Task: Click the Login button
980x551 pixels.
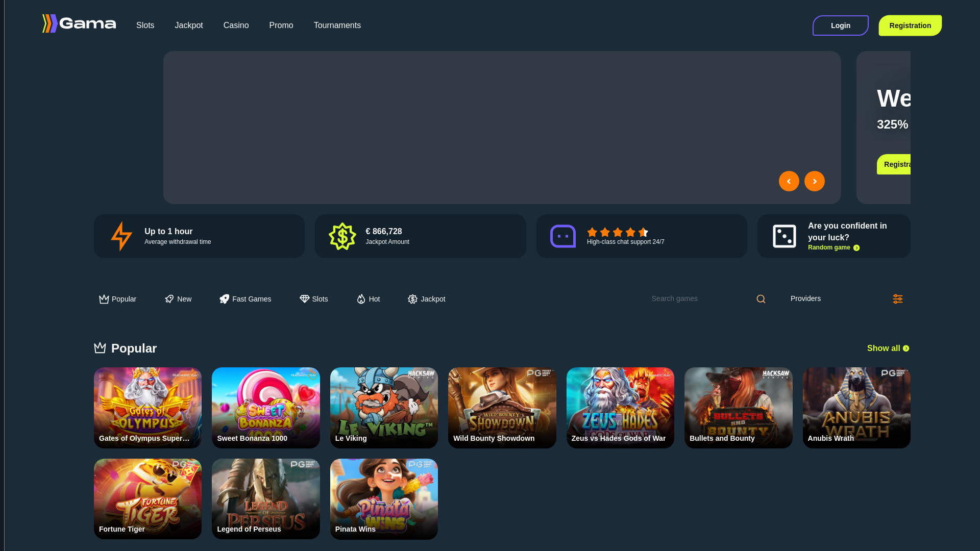Action: pyautogui.click(x=840, y=26)
